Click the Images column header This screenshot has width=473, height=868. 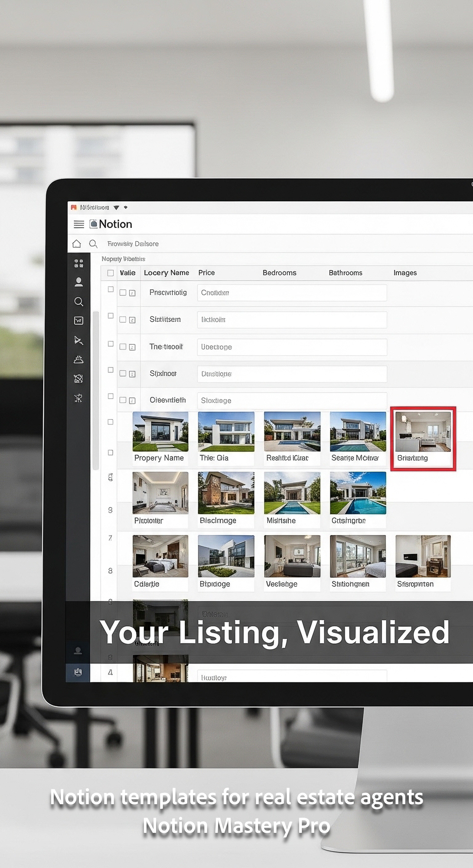tap(405, 273)
